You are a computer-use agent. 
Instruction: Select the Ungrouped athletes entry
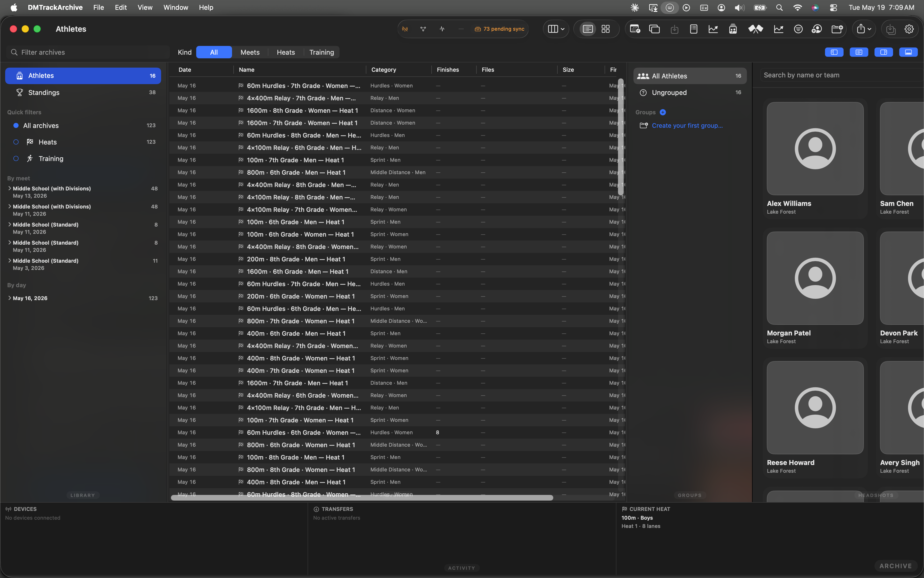tap(690, 93)
